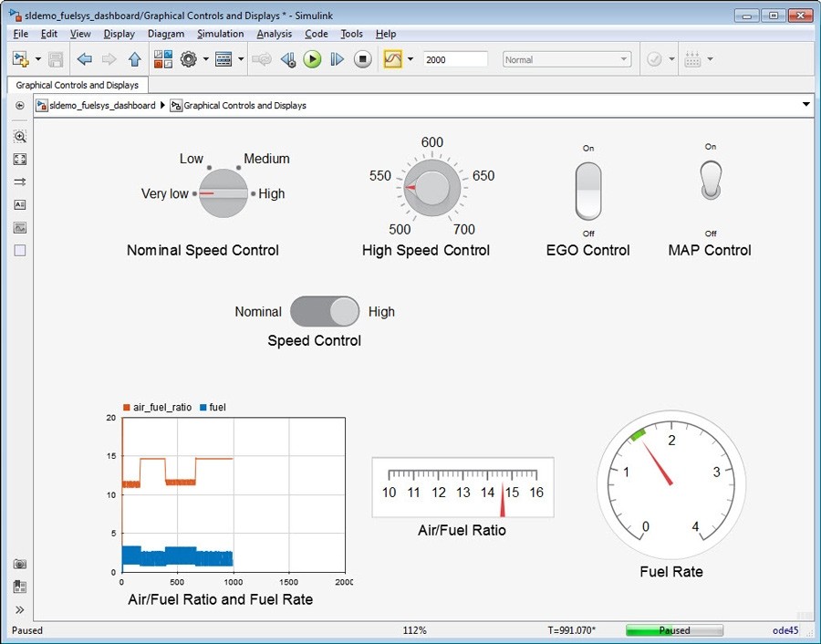Flip the MAP Control toggle switch
Image resolution: width=821 pixels, height=644 pixels.
711,180
